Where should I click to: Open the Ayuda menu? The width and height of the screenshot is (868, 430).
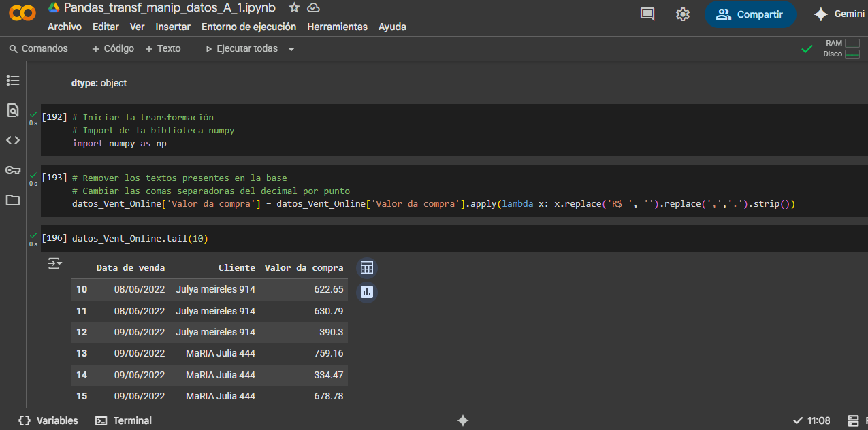392,27
